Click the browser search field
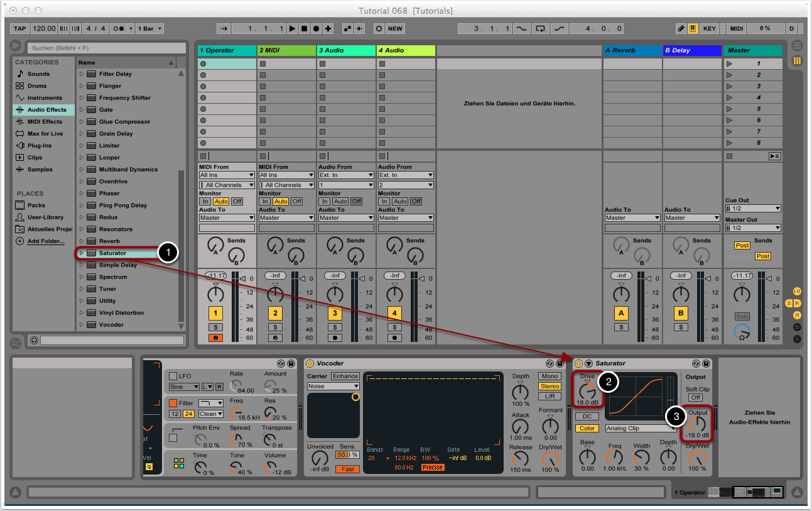 click(107, 48)
